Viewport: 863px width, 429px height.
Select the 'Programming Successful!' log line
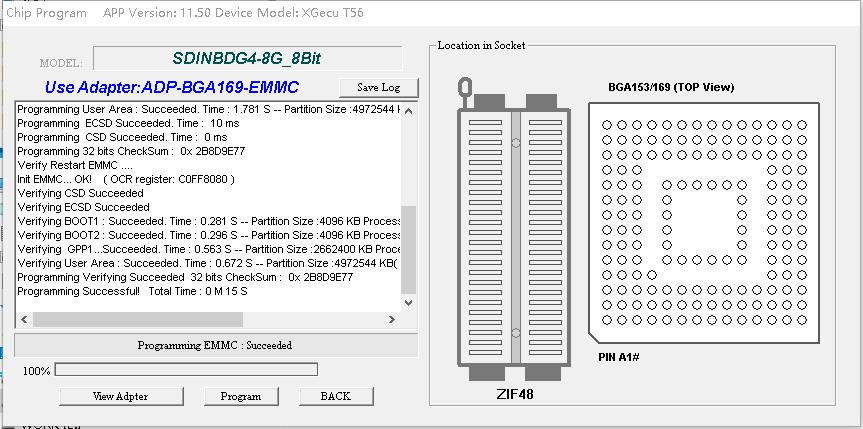click(x=132, y=291)
